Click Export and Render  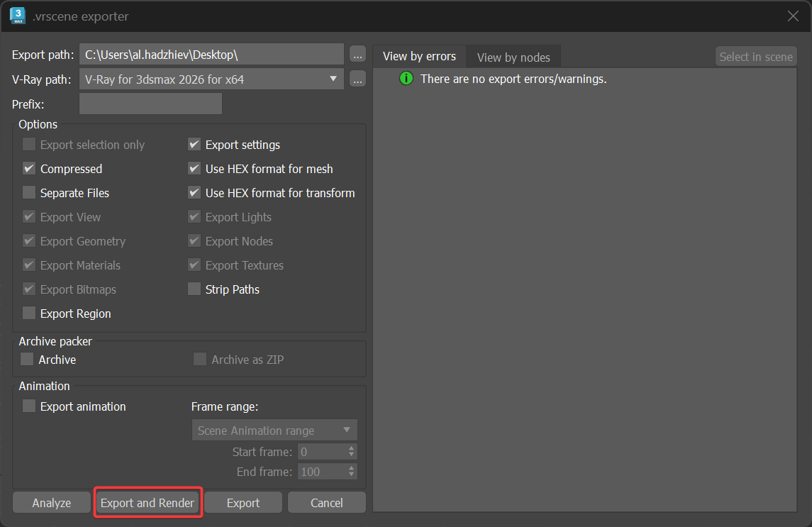[x=148, y=502]
